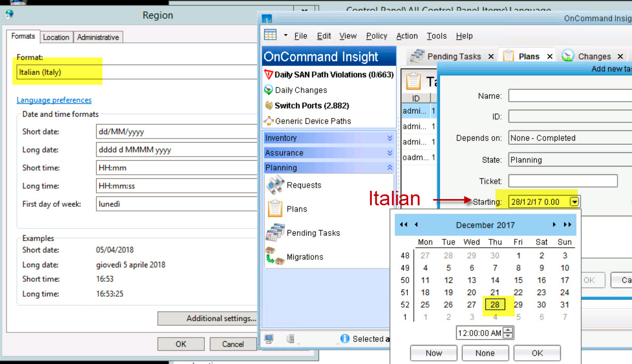Viewport: 632px width, 364px height.
Task: Open the Edit menu
Action: click(324, 36)
